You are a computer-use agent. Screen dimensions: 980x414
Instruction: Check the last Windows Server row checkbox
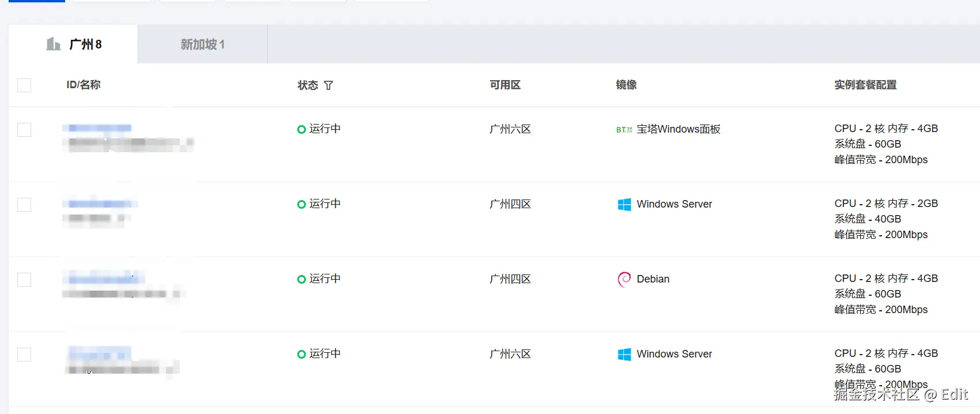24,355
